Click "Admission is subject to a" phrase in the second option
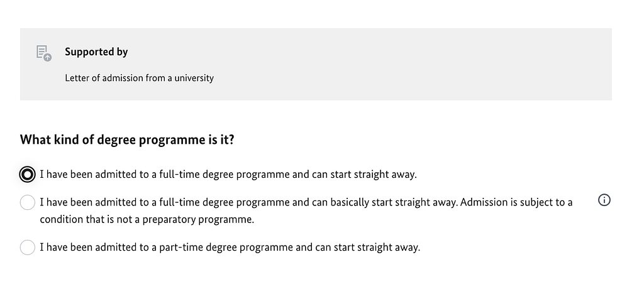 point(516,202)
